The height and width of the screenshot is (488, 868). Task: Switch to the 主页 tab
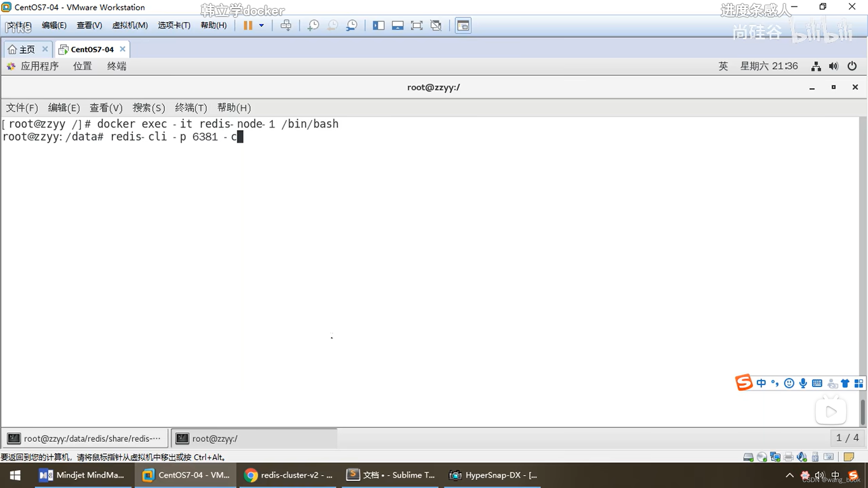27,49
